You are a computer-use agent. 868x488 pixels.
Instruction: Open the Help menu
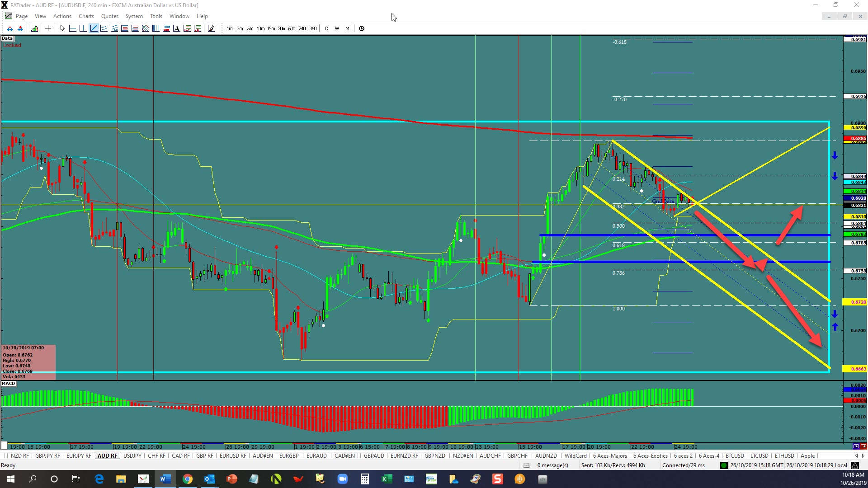(x=202, y=16)
